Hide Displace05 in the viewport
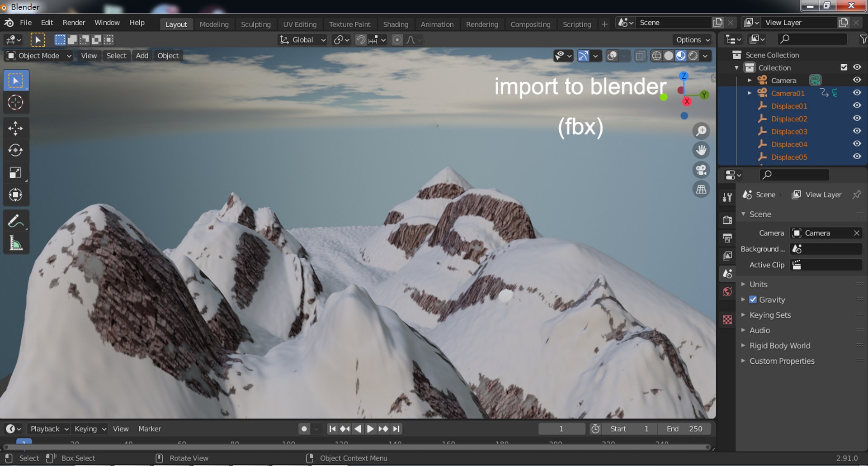 [857, 157]
